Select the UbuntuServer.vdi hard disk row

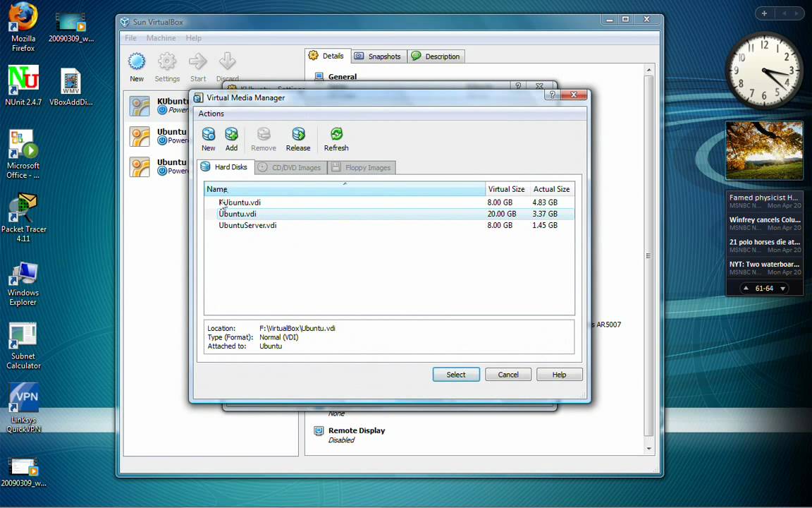pyautogui.click(x=389, y=225)
